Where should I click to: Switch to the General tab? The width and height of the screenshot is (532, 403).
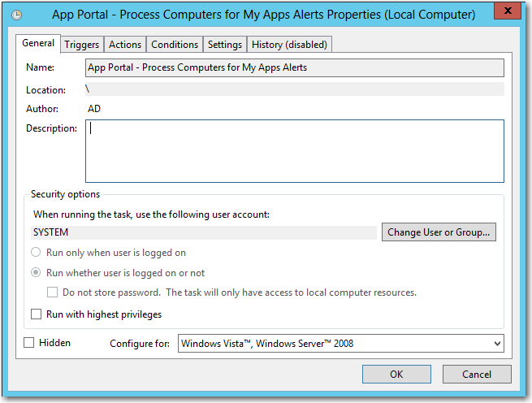pyautogui.click(x=38, y=43)
